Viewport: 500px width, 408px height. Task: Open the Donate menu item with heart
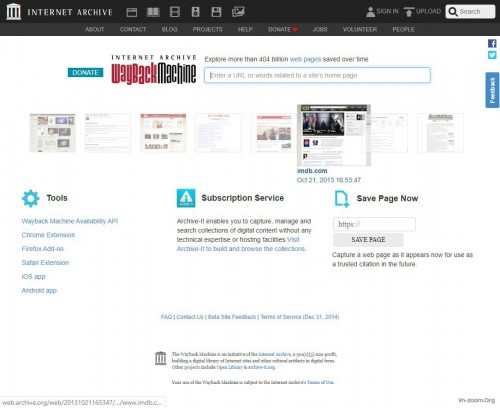[283, 29]
